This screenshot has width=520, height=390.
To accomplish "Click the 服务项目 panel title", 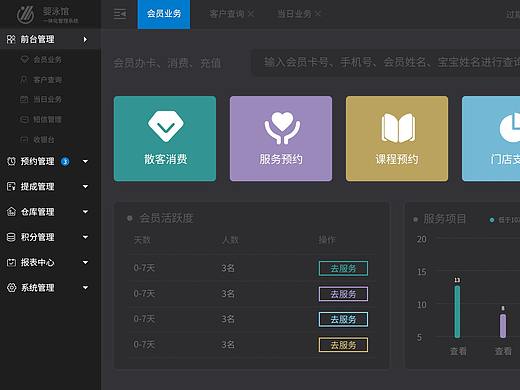I will [x=445, y=219].
